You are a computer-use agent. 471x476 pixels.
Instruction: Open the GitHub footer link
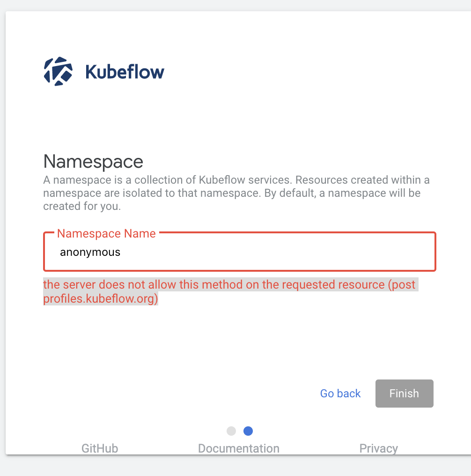[x=99, y=448]
